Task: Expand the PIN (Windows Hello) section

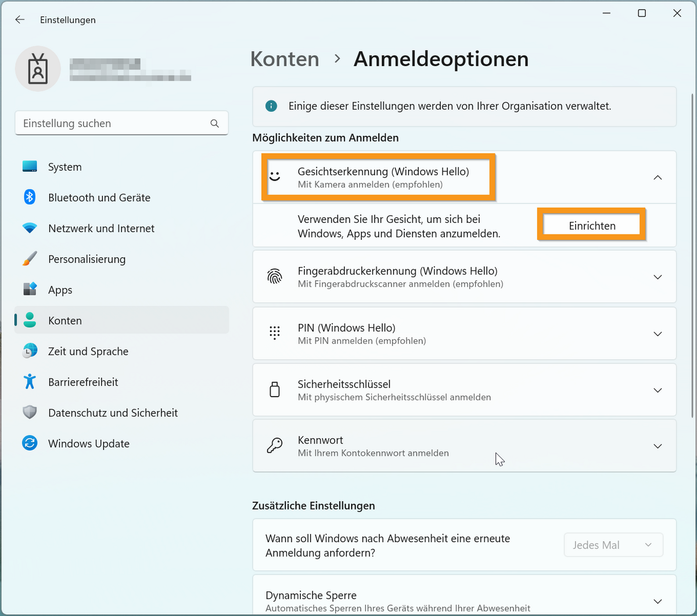Action: 658,334
